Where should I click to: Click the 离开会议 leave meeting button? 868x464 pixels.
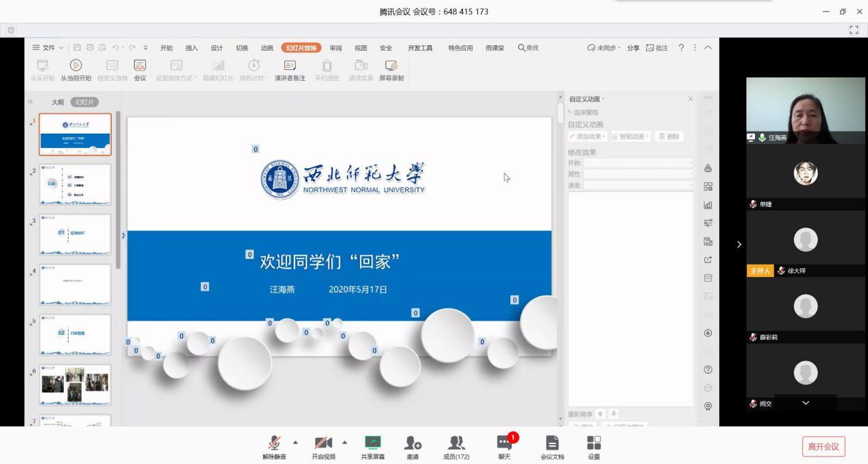click(823, 447)
